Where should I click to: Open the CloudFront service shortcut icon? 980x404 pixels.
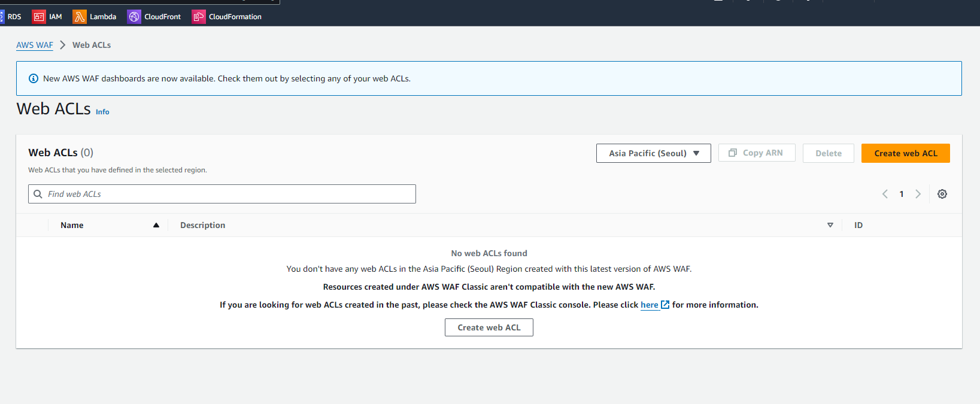click(134, 17)
